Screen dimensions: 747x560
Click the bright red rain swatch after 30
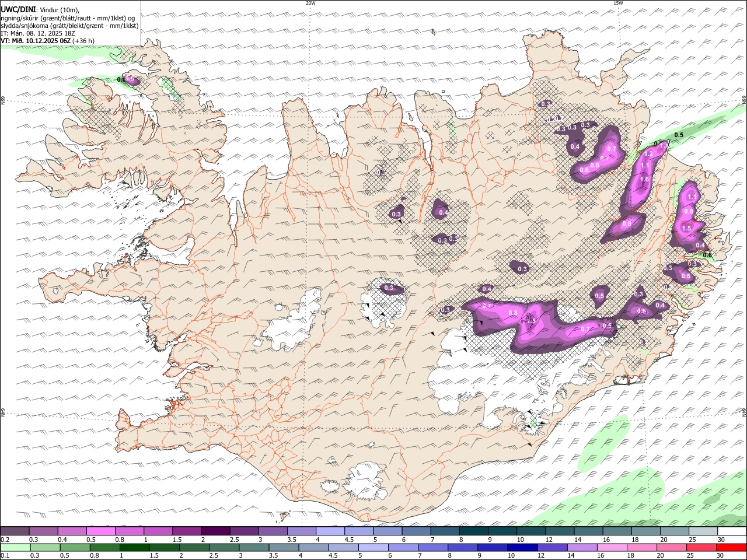pos(732,547)
